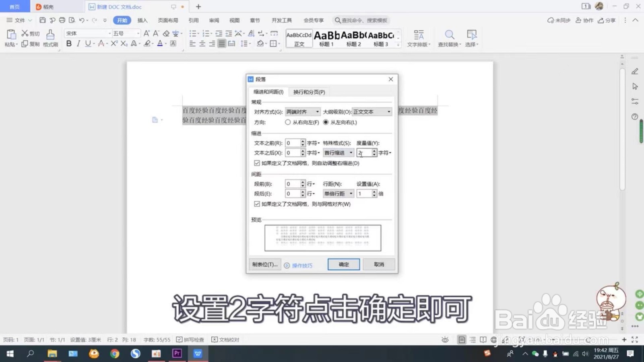Open line spacing dropdown in dialog
The height and width of the screenshot is (362, 644).
tap(339, 193)
